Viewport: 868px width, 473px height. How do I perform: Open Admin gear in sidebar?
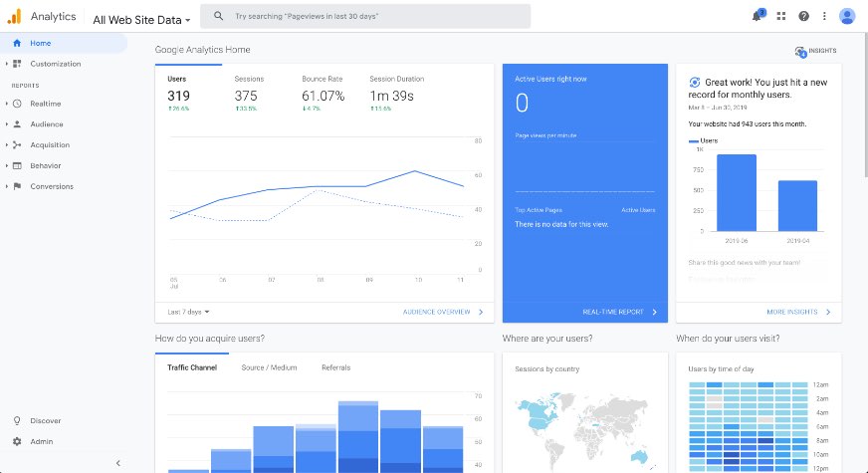[17, 441]
